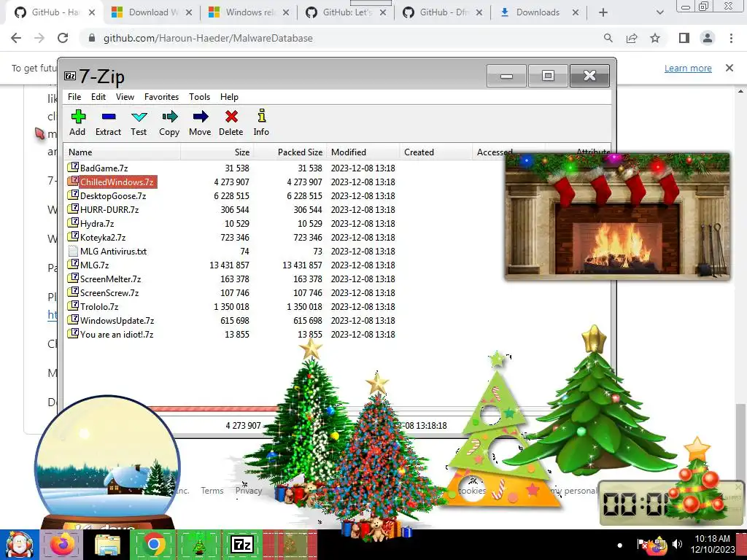Click the 7-Zip taskbar button
Screen dimensions: 747x560
point(242,545)
